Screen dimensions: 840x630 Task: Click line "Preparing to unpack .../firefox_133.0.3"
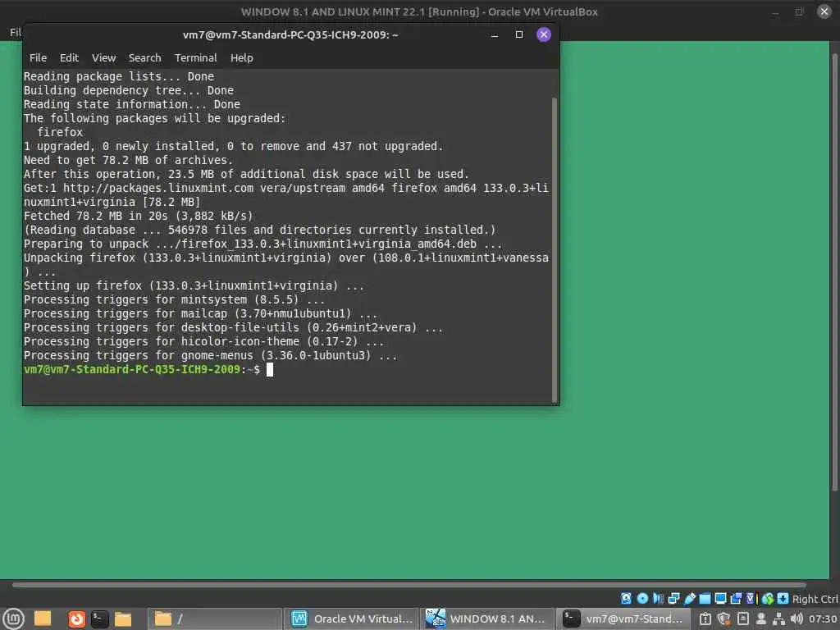[263, 244]
